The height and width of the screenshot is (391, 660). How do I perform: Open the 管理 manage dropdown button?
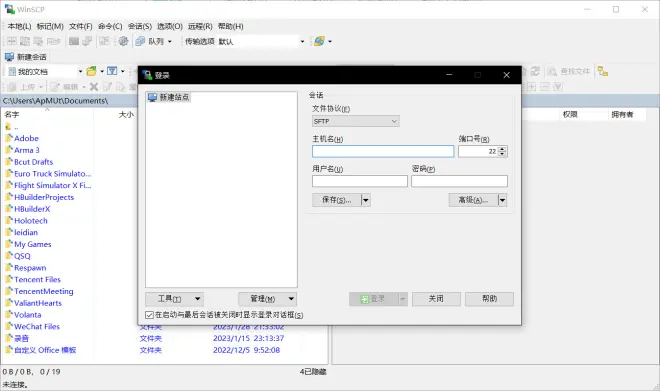(267, 299)
